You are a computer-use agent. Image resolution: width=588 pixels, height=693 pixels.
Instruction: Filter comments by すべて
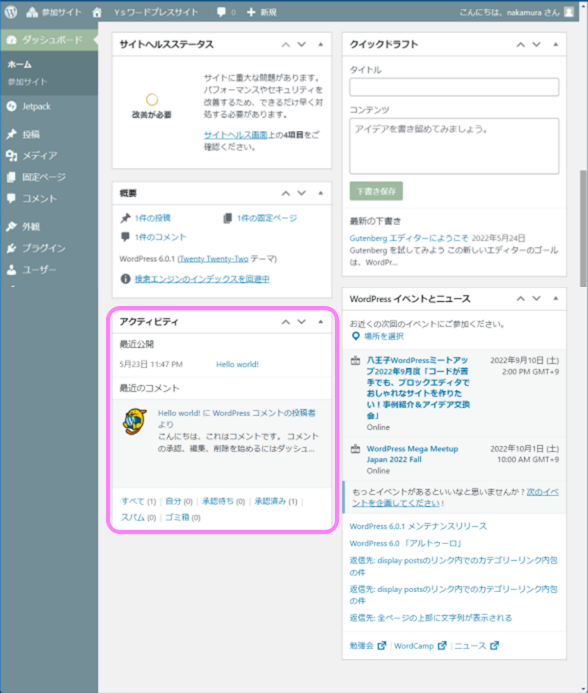click(133, 501)
